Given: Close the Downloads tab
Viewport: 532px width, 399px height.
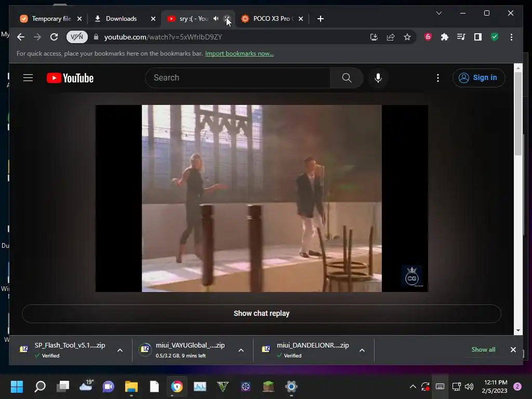Looking at the screenshot, I should pyautogui.click(x=153, y=19).
